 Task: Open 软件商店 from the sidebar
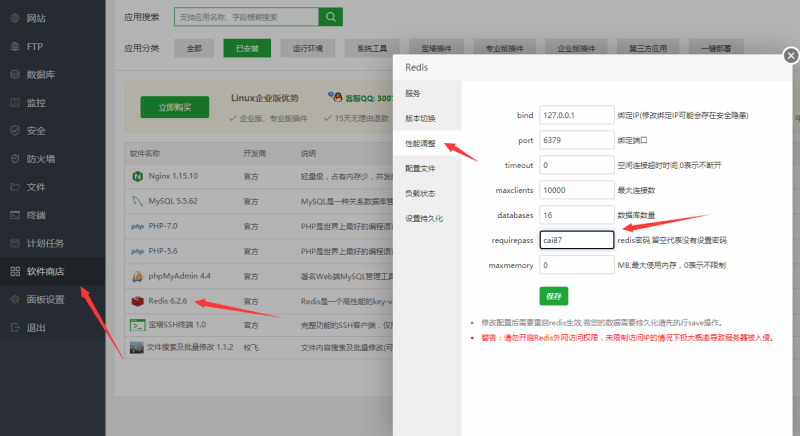click(45, 271)
